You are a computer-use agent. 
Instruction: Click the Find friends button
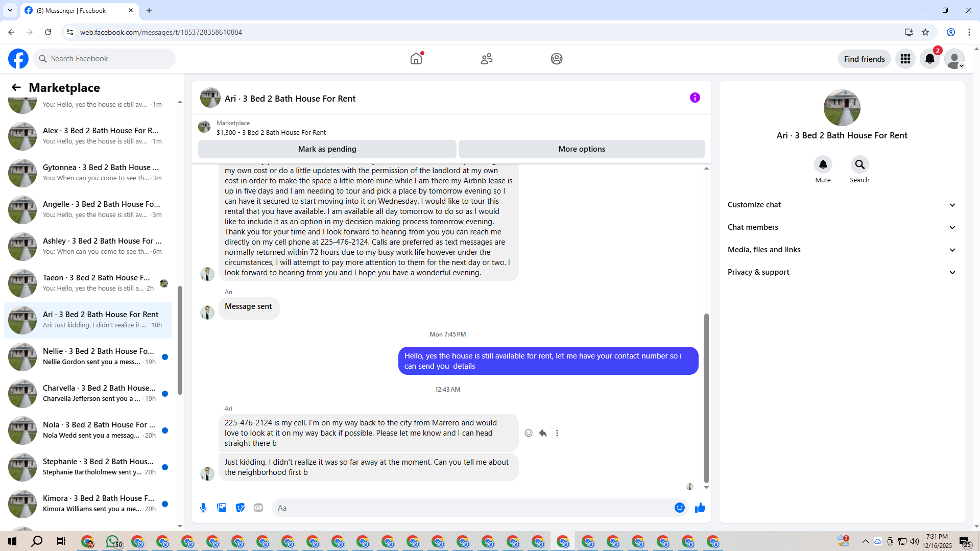click(x=864, y=59)
